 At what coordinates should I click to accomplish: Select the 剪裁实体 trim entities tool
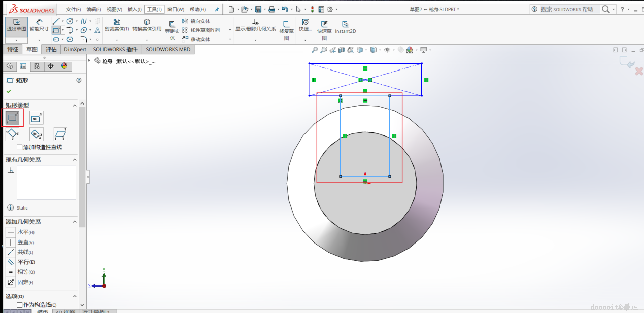click(117, 25)
